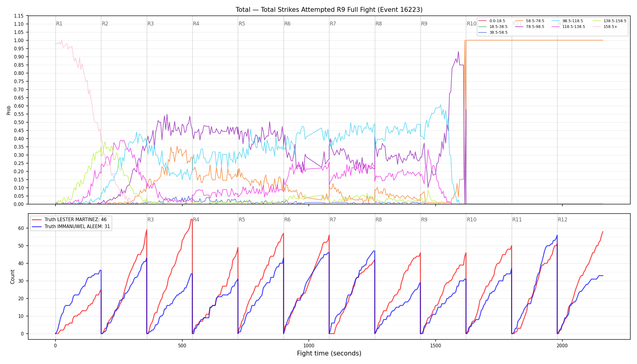The width and height of the screenshot is (637, 364).
Task: Select the 0.50 tick on the Prob axis
Action: pos(19,122)
